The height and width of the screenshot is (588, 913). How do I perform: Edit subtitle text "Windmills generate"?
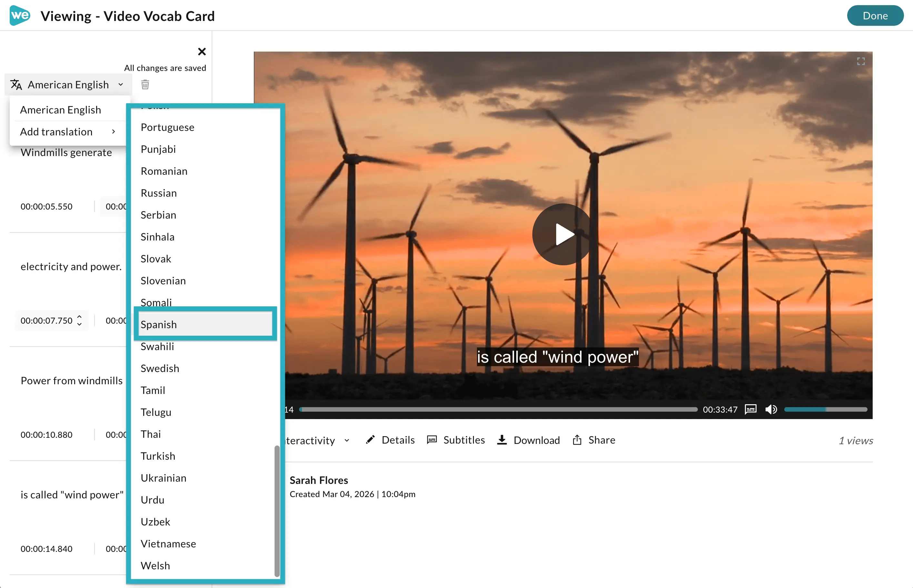click(x=66, y=152)
